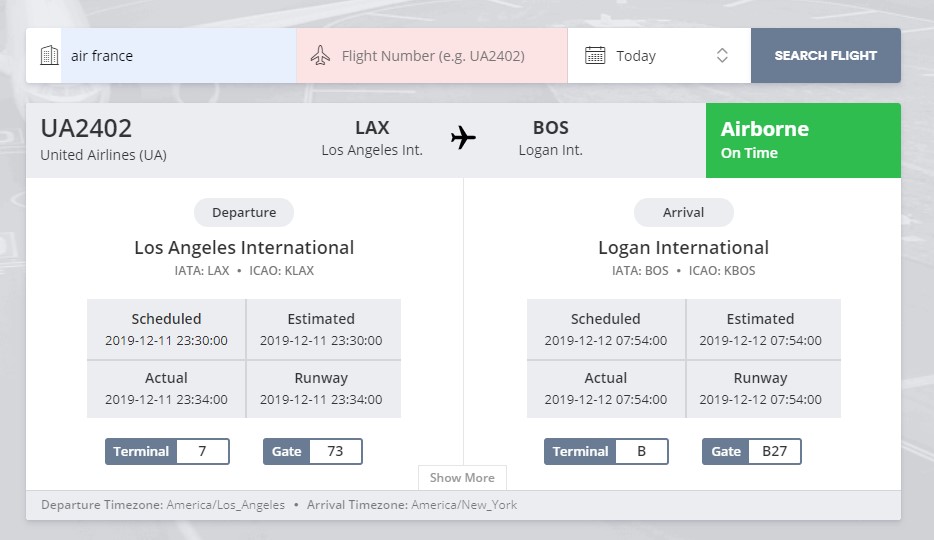The width and height of the screenshot is (934, 540).
Task: Click departure Actual 2019-12-11 23:34:00 cell
Action: (166, 389)
